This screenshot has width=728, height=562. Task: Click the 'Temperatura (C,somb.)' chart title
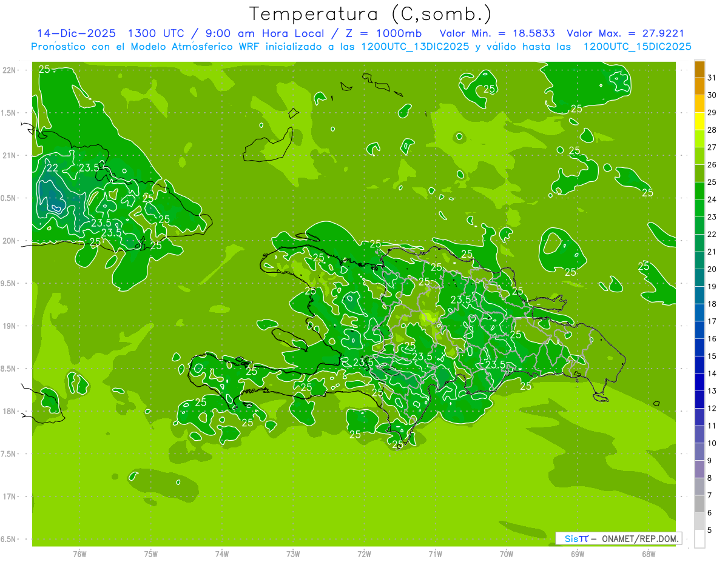pos(371,14)
